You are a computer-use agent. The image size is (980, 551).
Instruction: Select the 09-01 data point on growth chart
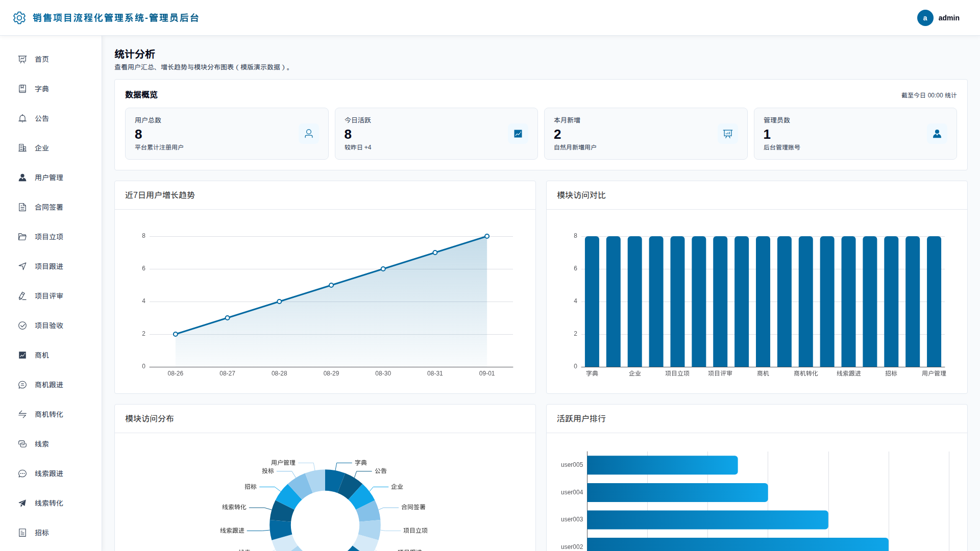click(x=487, y=236)
